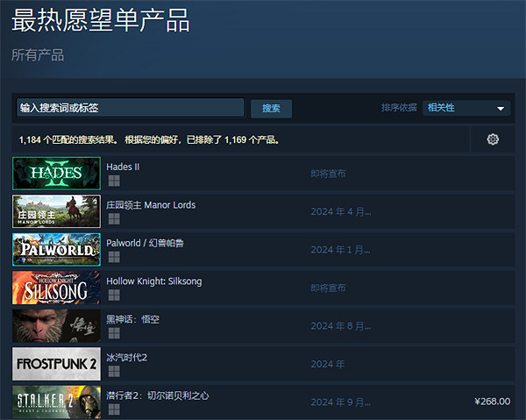
Task: Open the Manor Lords capsule image
Action: (55, 211)
